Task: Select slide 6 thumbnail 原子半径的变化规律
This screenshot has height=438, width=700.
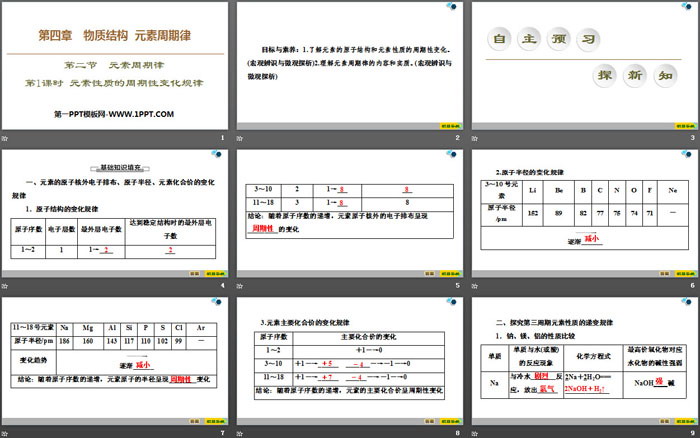Action: click(x=585, y=213)
